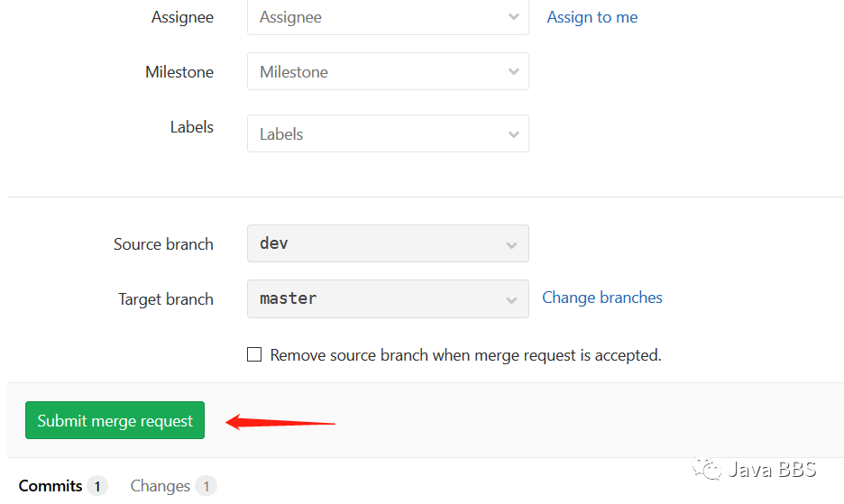Click the Change branches link

pos(601,298)
